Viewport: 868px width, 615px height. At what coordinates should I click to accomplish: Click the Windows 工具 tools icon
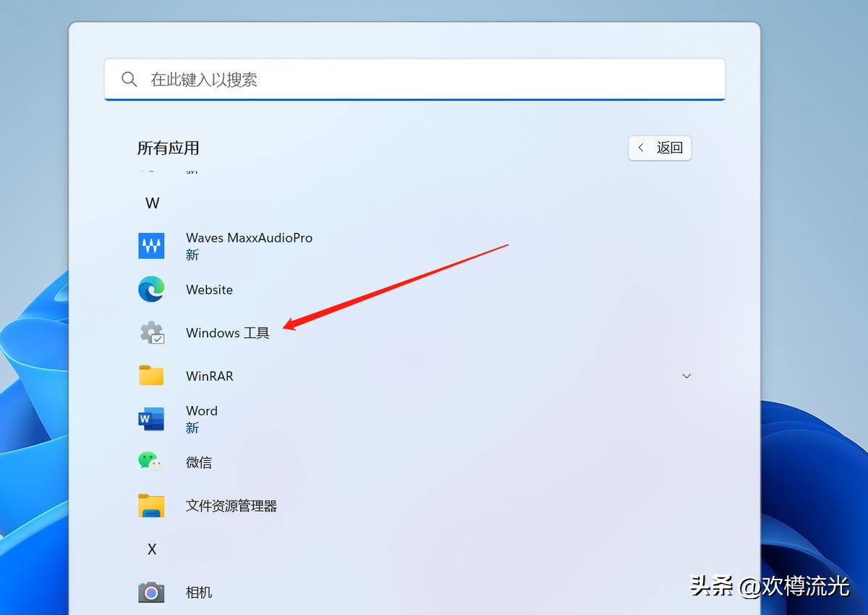(x=150, y=333)
